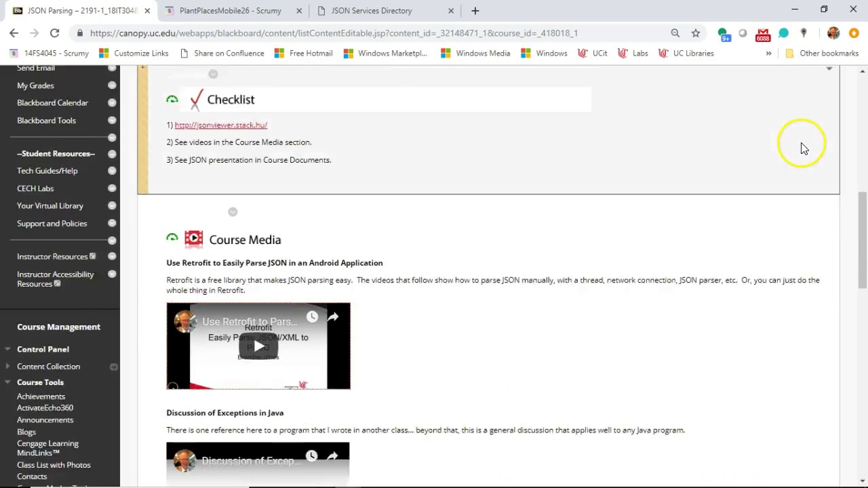Viewport: 868px width, 488px height.
Task: Open Content Collection arrow icon in sidebar
Action: pos(114,367)
